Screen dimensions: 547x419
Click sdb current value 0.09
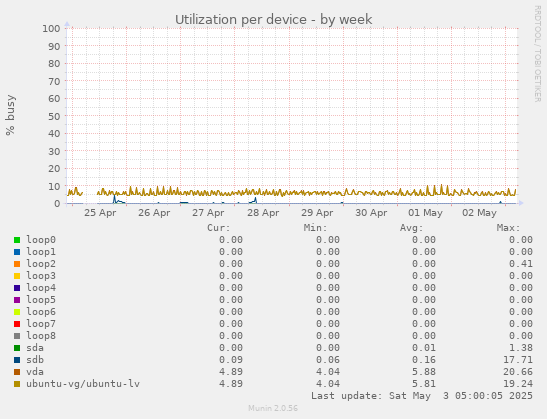click(231, 359)
